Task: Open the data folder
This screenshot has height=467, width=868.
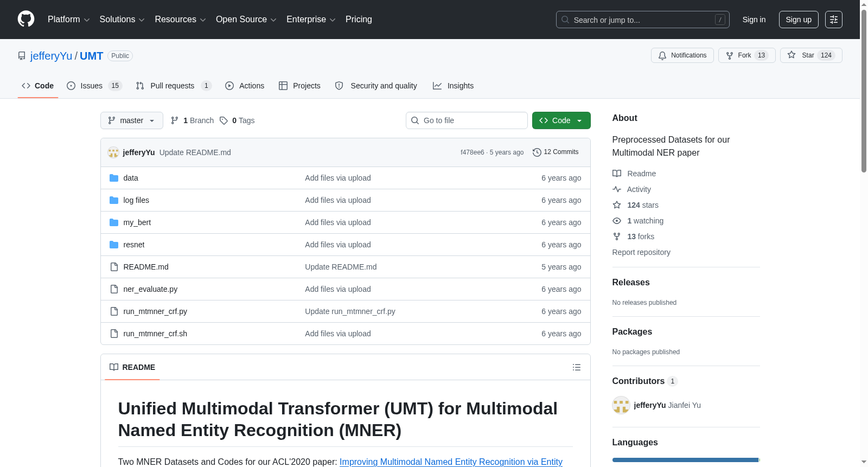Action: click(x=131, y=178)
